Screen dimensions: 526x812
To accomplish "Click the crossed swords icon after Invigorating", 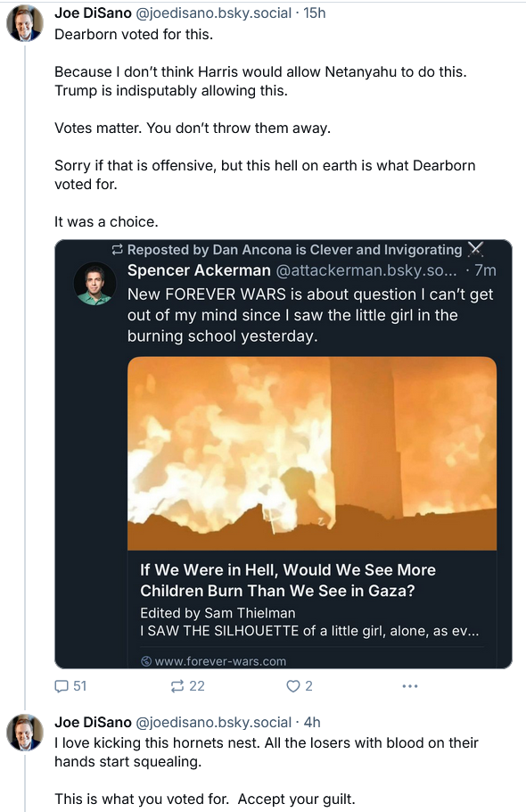I will [x=475, y=249].
